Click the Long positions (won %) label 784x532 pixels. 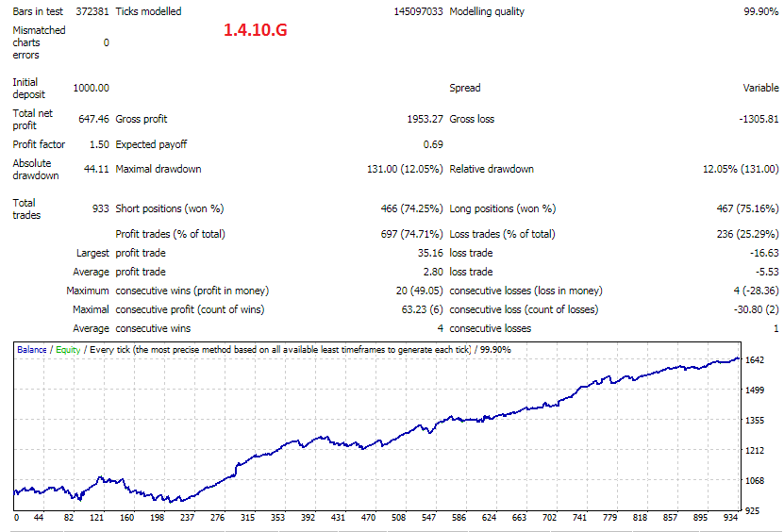(503, 208)
